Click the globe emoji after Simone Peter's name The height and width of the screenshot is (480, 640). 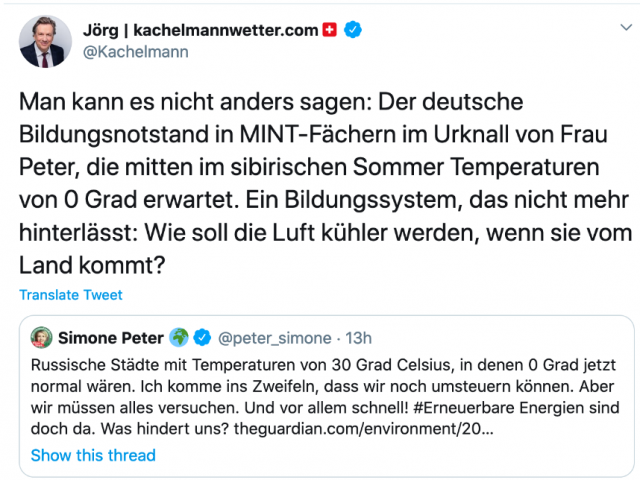(179, 336)
